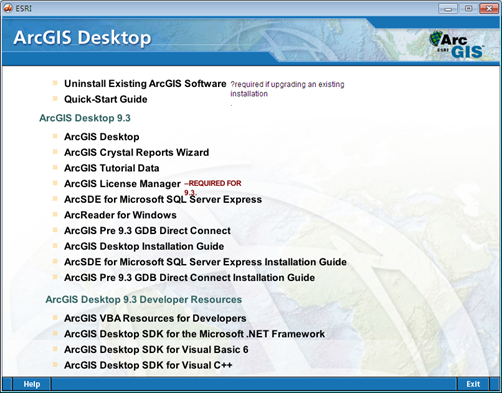Maximize the ESRI window
The height and width of the screenshot is (393, 502).
click(x=468, y=8)
